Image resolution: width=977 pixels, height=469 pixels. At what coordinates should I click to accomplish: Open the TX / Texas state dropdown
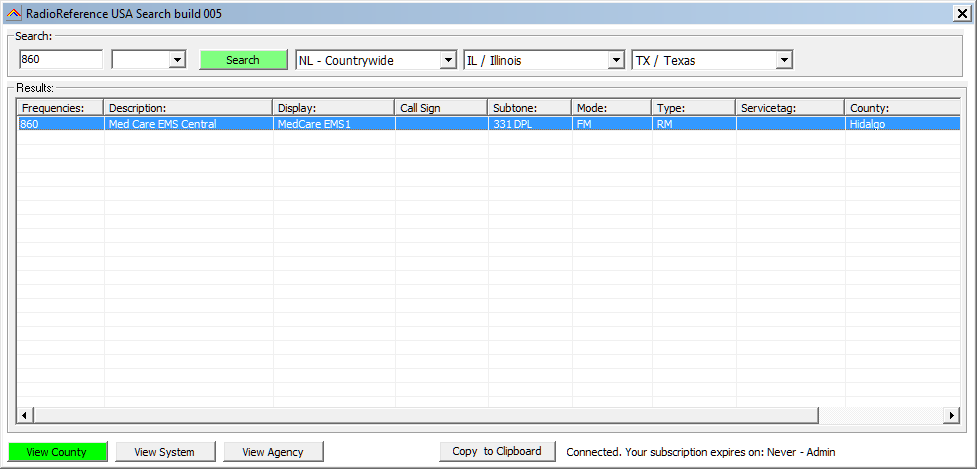(784, 60)
